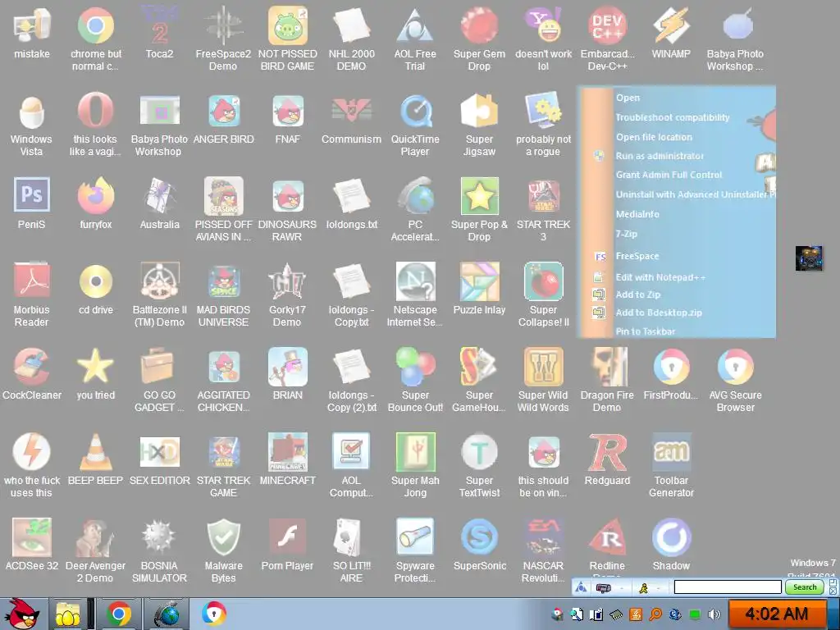Choose Grant Admin Full Control
This screenshot has width=840, height=630.
(669, 175)
